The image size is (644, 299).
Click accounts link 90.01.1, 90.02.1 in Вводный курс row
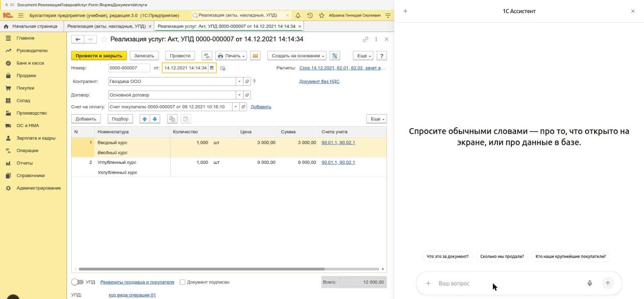[338, 143]
